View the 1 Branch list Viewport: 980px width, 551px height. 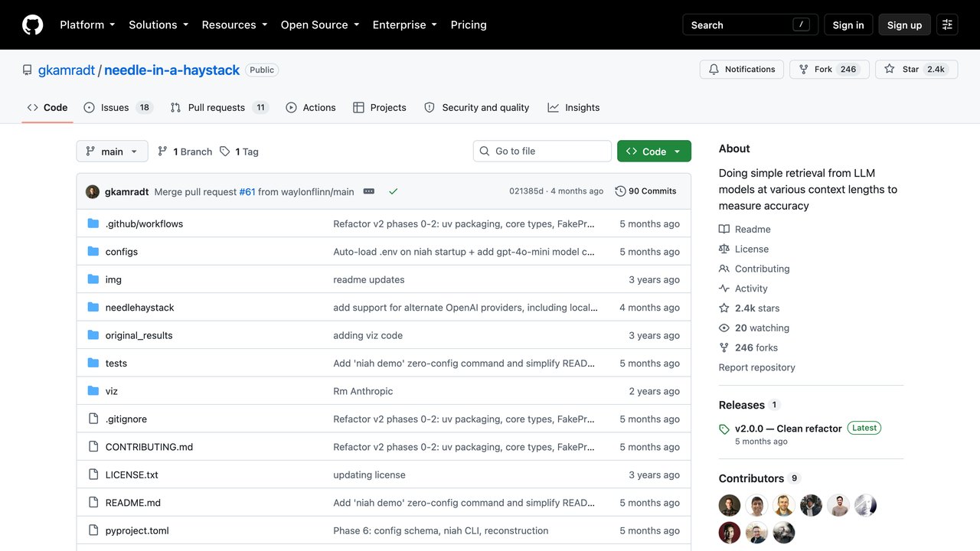coord(185,152)
